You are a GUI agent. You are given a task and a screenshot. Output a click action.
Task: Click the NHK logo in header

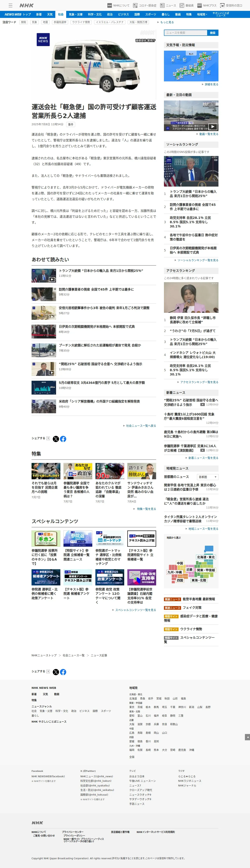click(26, 5)
